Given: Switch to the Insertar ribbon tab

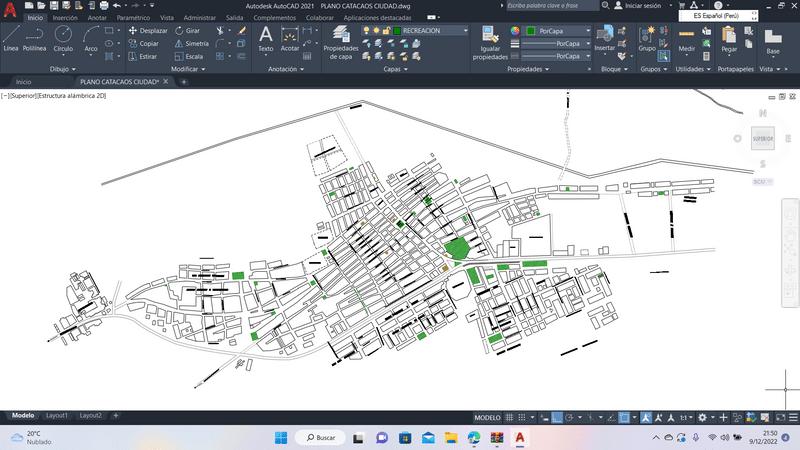Looking at the screenshot, I should [x=64, y=18].
